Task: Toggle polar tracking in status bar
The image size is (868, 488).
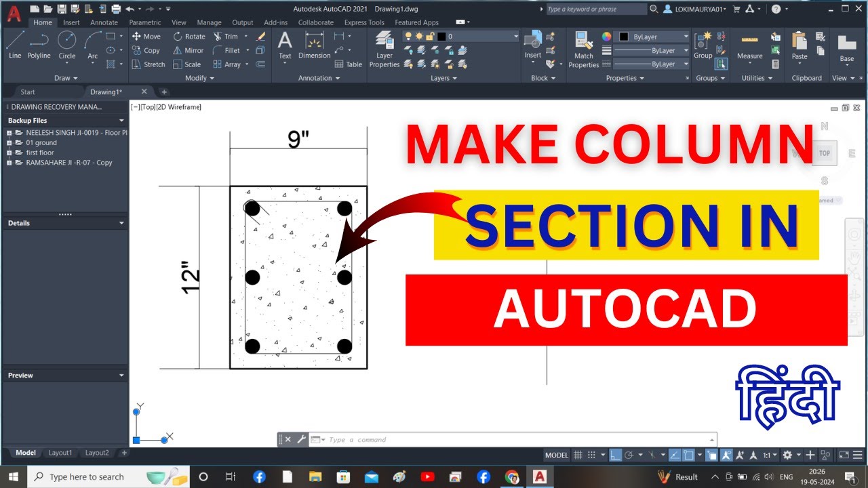Action: point(629,455)
